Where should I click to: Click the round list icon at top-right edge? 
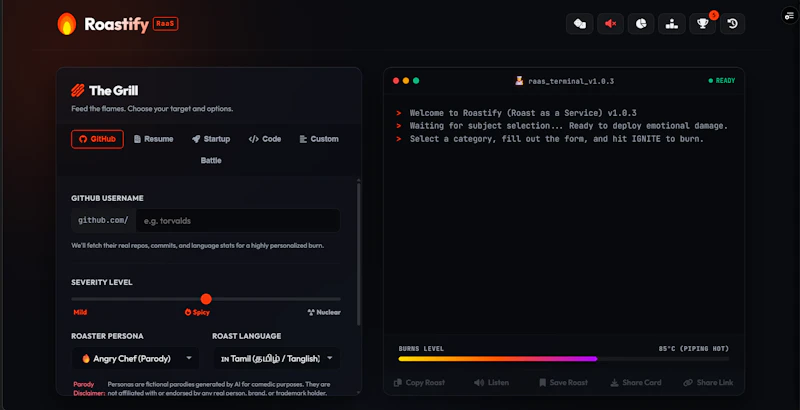click(x=789, y=16)
